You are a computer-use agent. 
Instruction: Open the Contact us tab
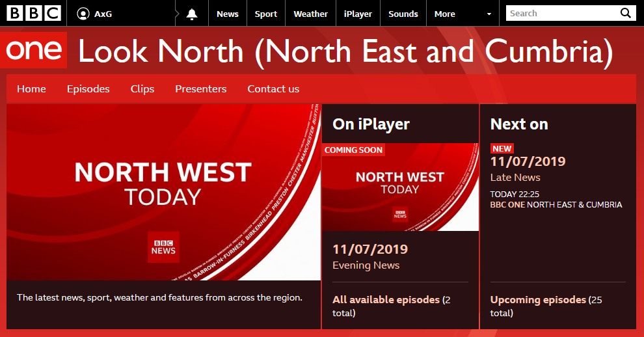(x=273, y=88)
